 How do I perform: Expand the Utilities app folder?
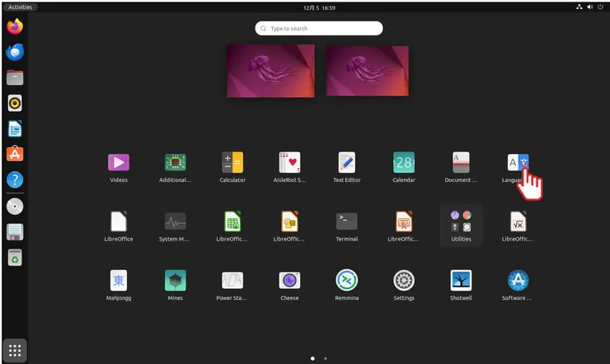click(x=461, y=222)
